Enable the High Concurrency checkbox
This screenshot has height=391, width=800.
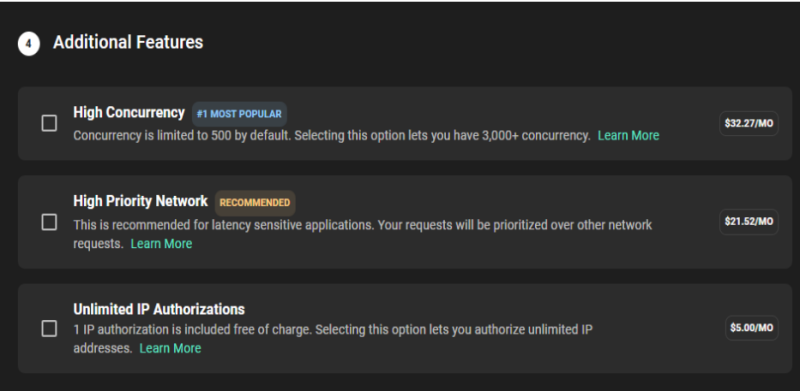[x=49, y=123]
